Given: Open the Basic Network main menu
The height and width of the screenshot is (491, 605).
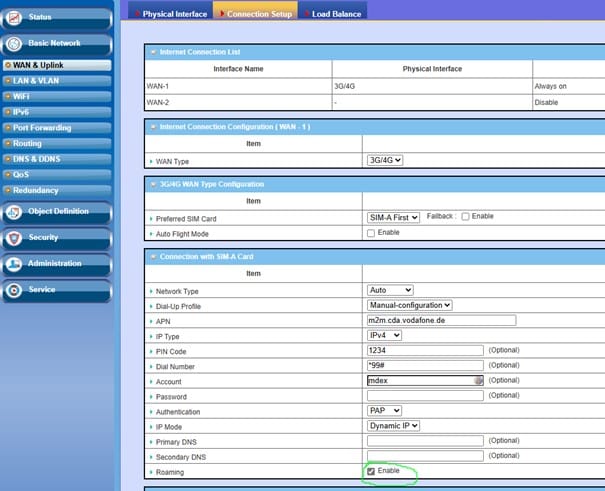Looking at the screenshot, I should point(57,44).
